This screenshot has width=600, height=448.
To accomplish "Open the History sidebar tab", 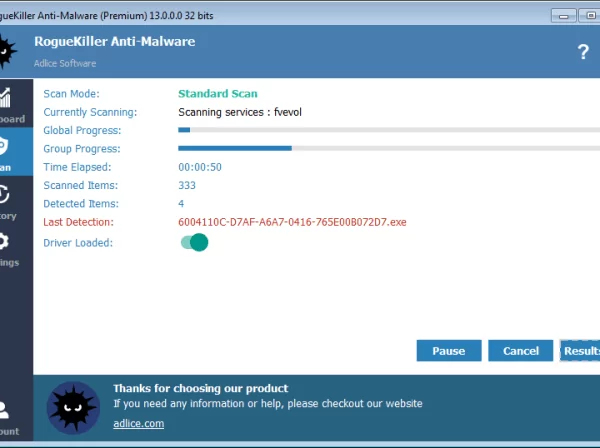I will 16,200.
